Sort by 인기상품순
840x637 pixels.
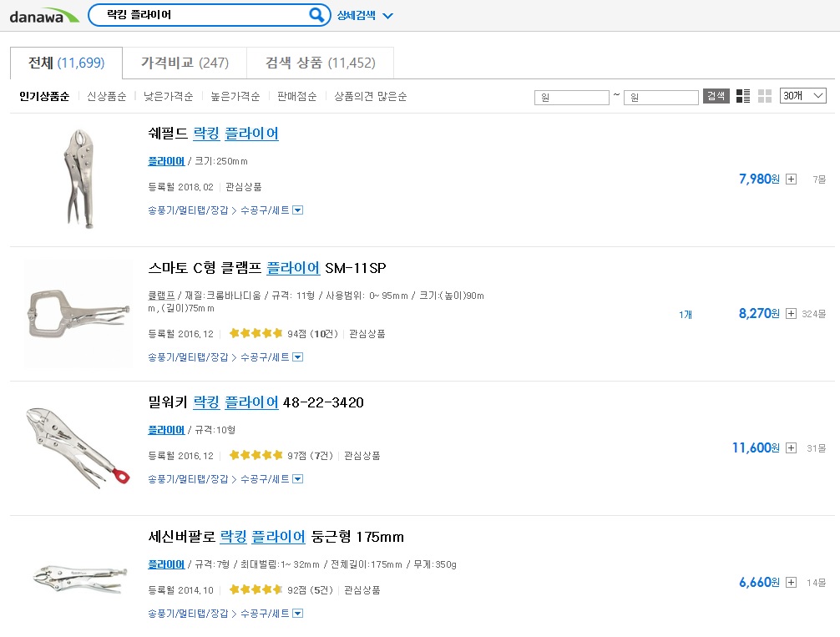44,97
